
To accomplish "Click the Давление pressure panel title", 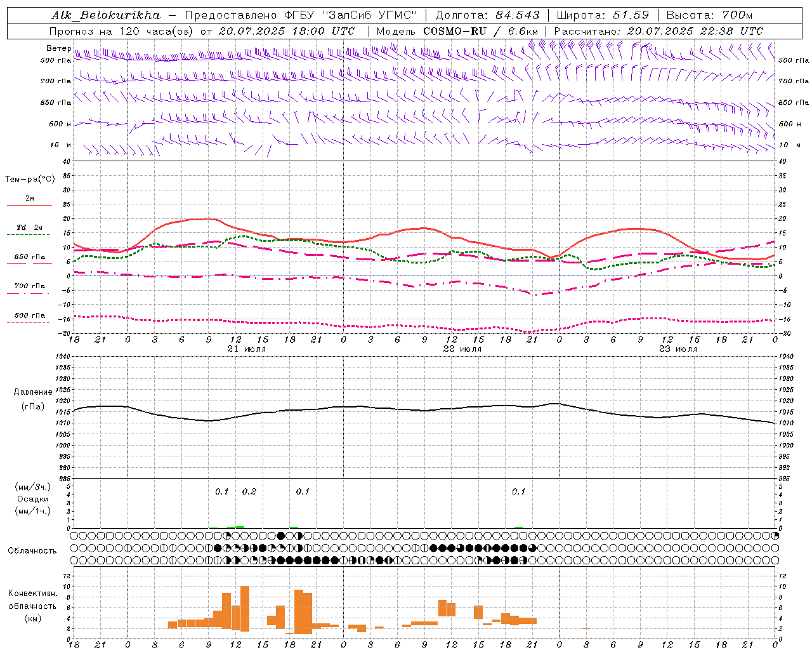I will [33, 392].
